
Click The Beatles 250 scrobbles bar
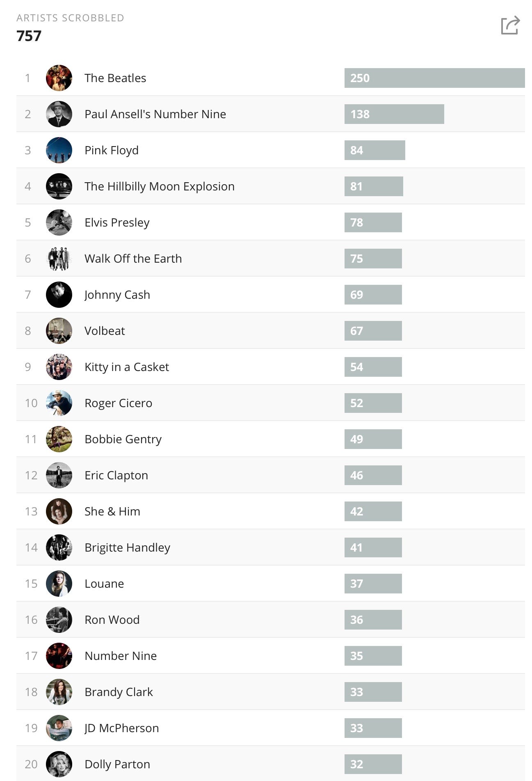coord(435,78)
